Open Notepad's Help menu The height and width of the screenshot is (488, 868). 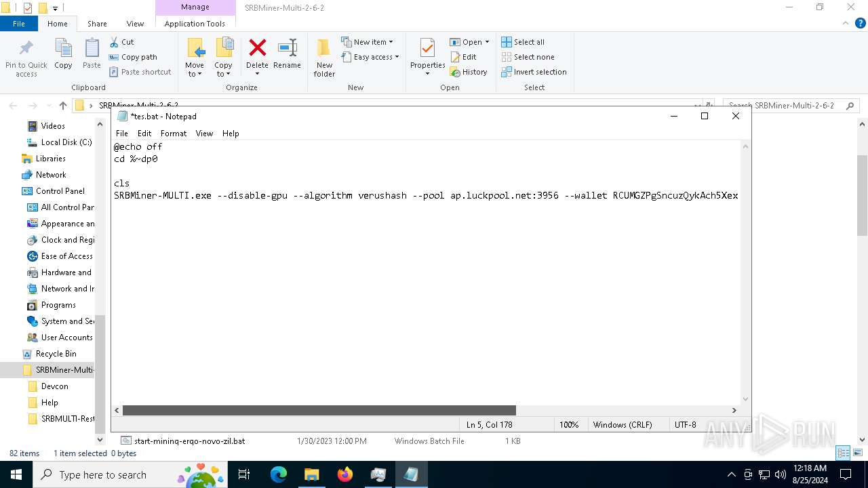coord(231,134)
